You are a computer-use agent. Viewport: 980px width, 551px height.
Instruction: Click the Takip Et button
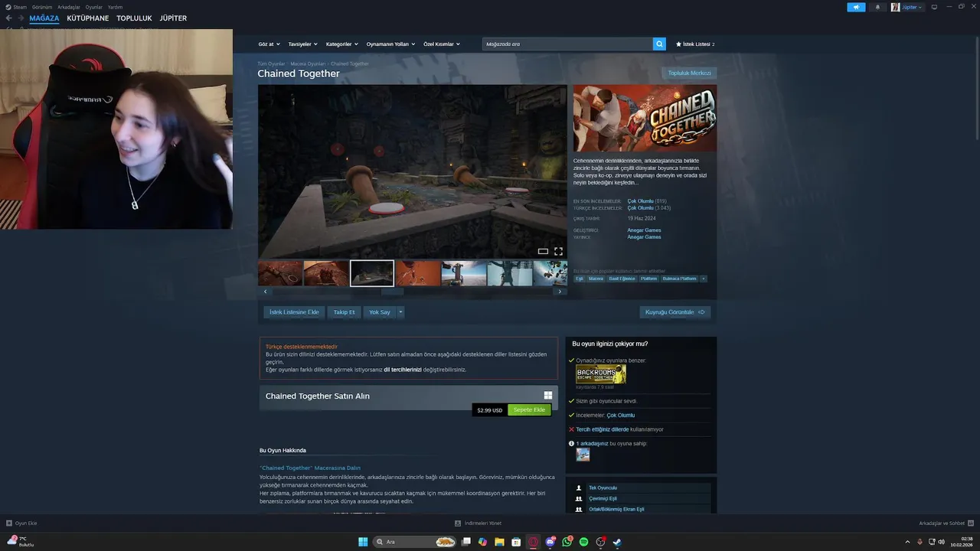coord(344,312)
